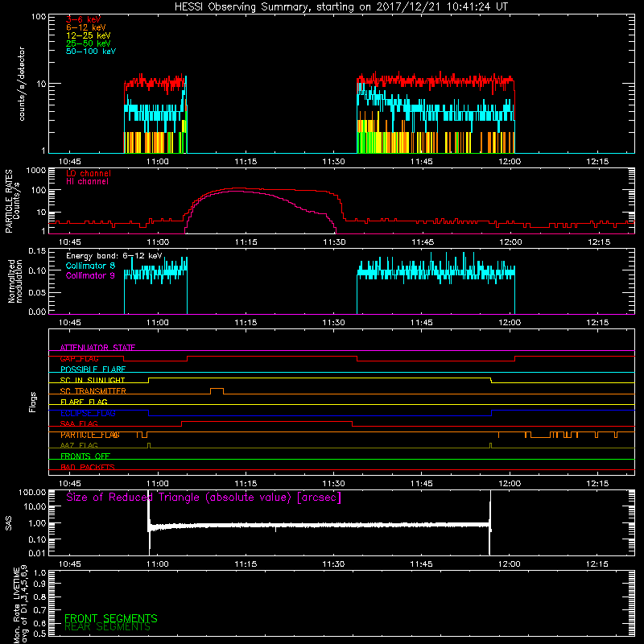Image resolution: width=644 pixels, height=644 pixels.
Task: Click the PARTICLE_FLAG label
Action: coord(90,435)
